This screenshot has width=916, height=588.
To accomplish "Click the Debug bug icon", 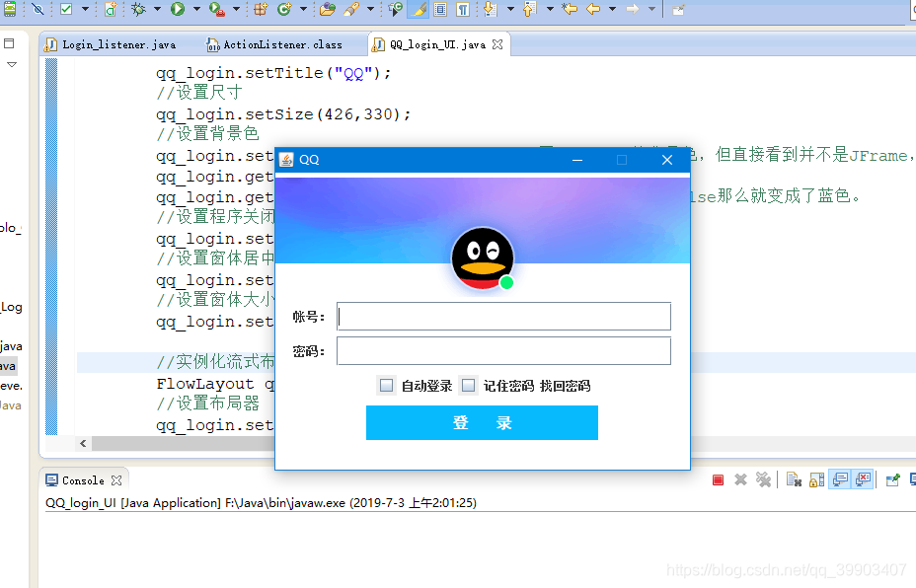I will 138,9.
